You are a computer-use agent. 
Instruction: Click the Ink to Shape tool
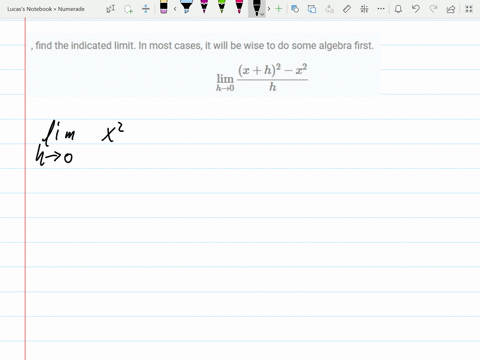(312, 9)
